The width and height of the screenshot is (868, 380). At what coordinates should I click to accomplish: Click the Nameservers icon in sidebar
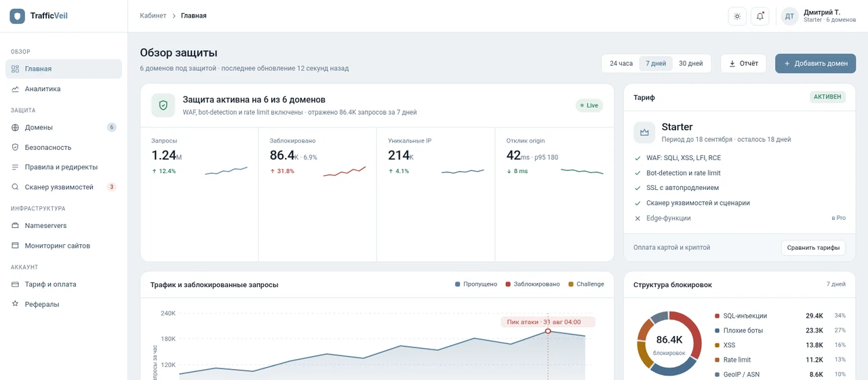click(x=15, y=225)
